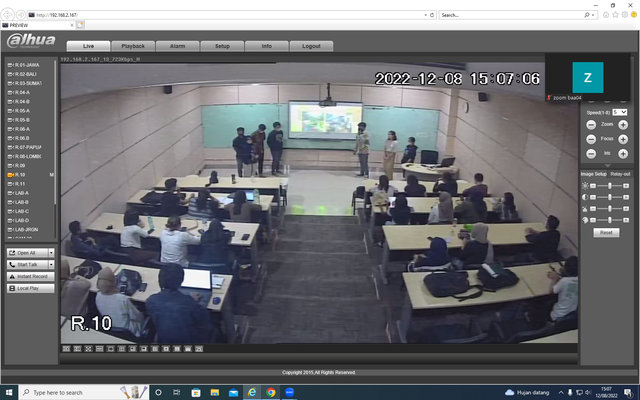Open the Mail app in the taskbar

(x=233, y=392)
